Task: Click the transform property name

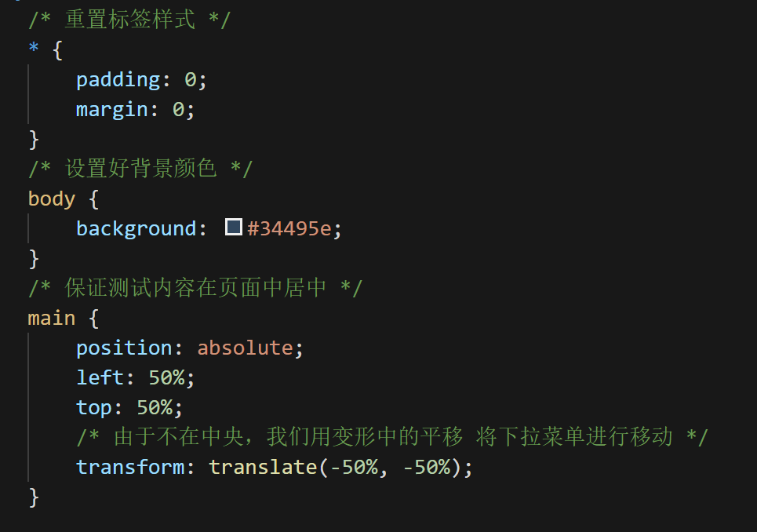Action: [129, 467]
